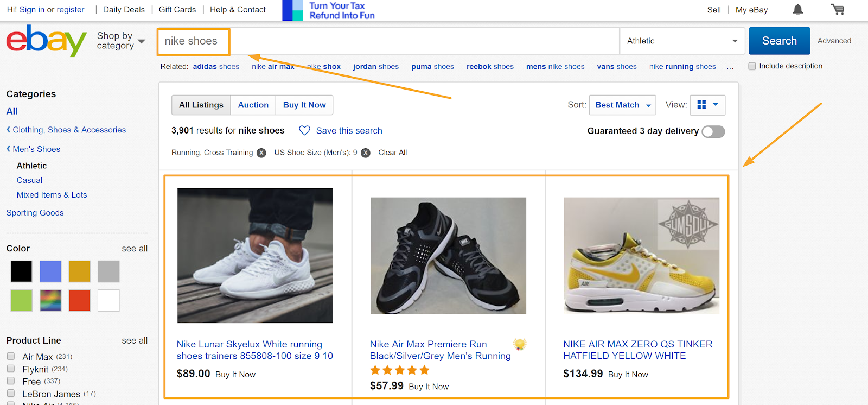
Task: Select the Casual category
Action: pos(29,180)
